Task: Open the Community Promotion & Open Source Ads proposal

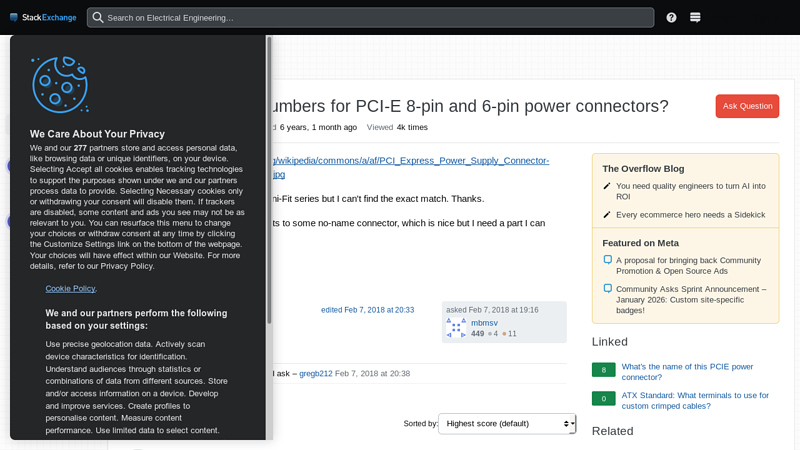Action: pyautogui.click(x=688, y=265)
